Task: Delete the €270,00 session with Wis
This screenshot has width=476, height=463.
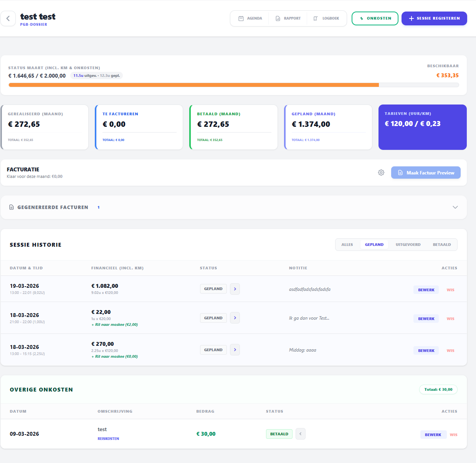Action: 450,351
